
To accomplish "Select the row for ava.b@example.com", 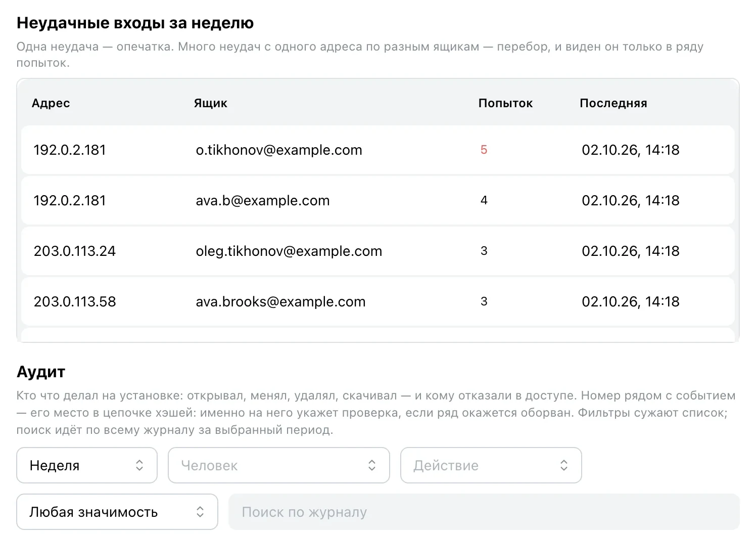I will coord(377,200).
